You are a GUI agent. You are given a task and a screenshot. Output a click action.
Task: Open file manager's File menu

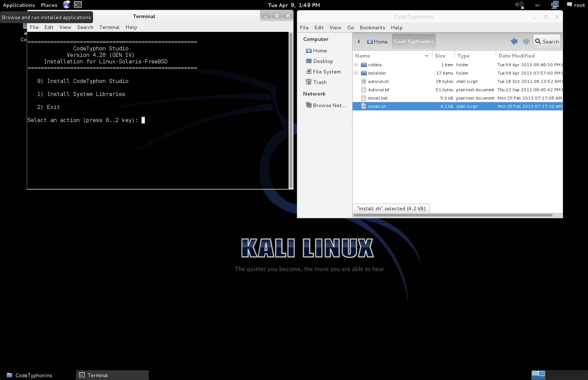[x=304, y=28]
